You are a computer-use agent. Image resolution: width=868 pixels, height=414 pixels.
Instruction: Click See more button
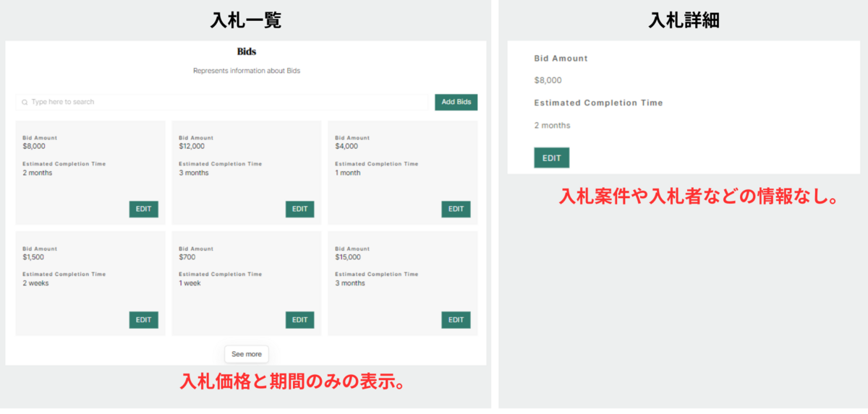(x=247, y=354)
